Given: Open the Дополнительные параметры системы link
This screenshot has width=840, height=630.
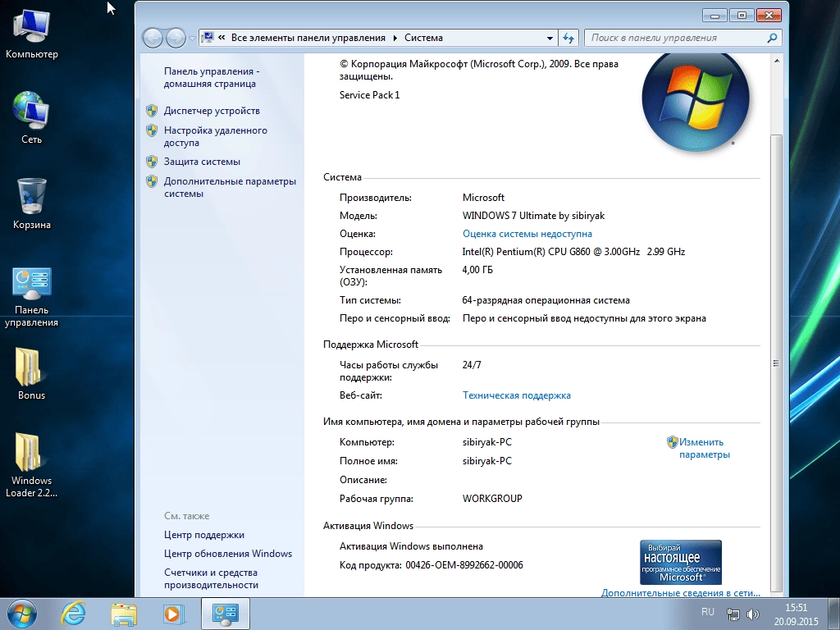Looking at the screenshot, I should pyautogui.click(x=230, y=188).
